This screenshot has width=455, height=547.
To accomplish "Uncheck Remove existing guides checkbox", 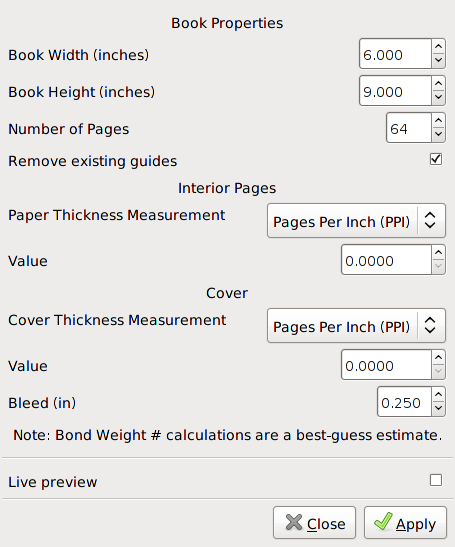I will click(x=436, y=159).
